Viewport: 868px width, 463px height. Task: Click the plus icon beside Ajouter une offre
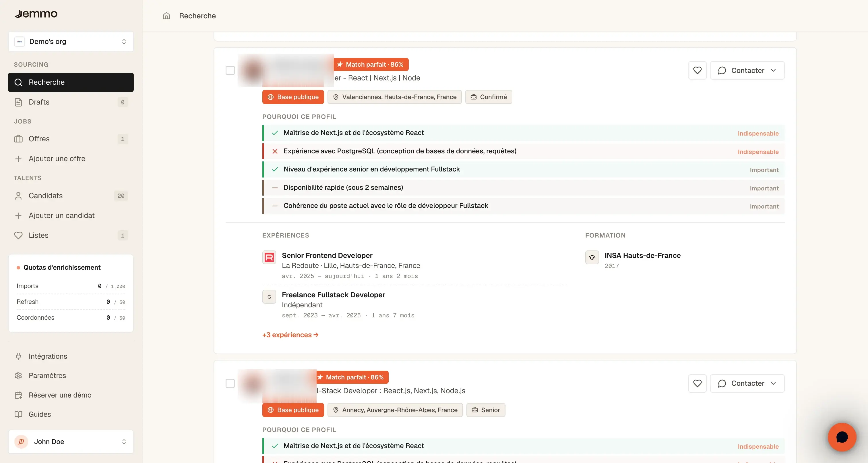tap(19, 159)
